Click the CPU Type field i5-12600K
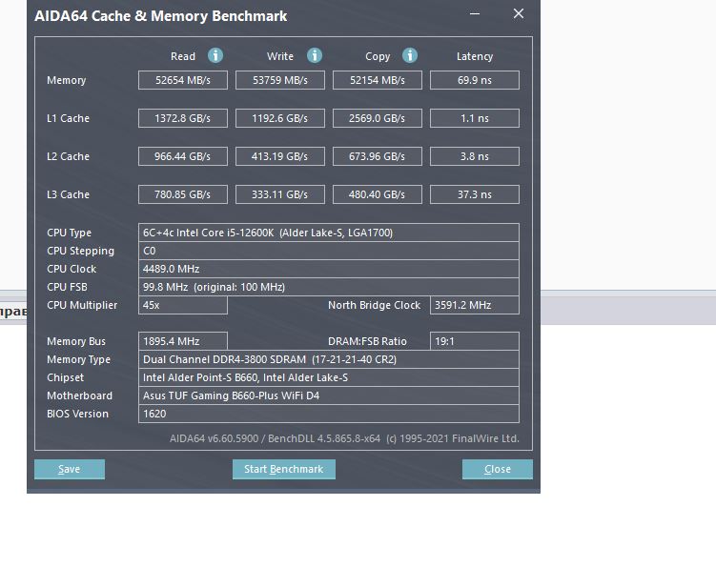The width and height of the screenshot is (716, 588). tap(329, 233)
